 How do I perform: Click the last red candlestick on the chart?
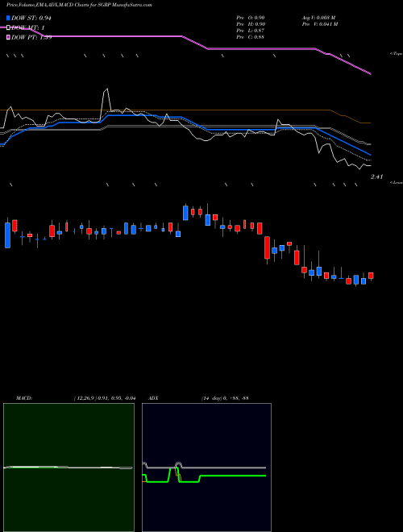point(371,276)
